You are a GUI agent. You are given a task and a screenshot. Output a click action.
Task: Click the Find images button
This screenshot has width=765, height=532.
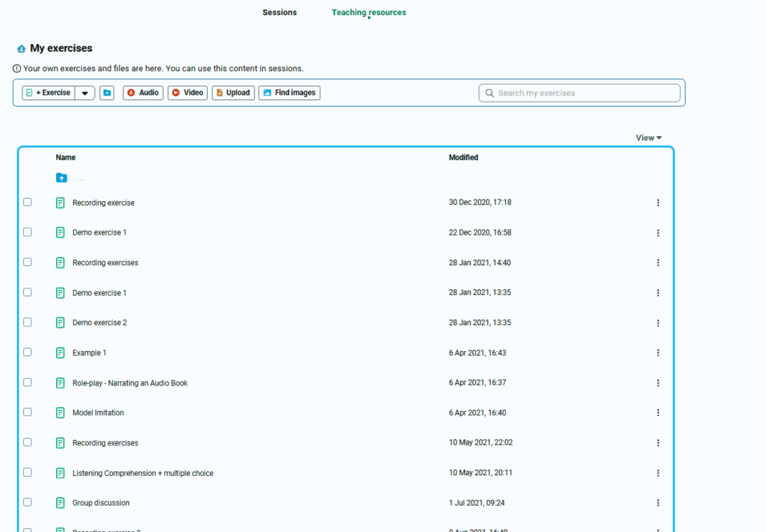(289, 93)
